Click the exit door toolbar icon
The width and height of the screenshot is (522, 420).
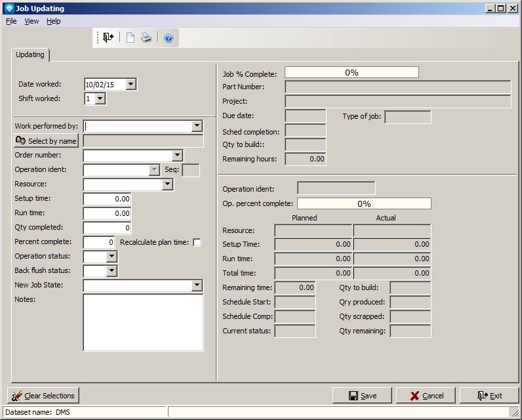pos(109,38)
